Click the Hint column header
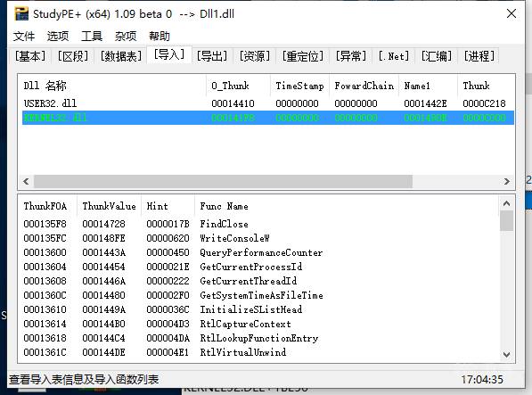 pyautogui.click(x=168, y=206)
